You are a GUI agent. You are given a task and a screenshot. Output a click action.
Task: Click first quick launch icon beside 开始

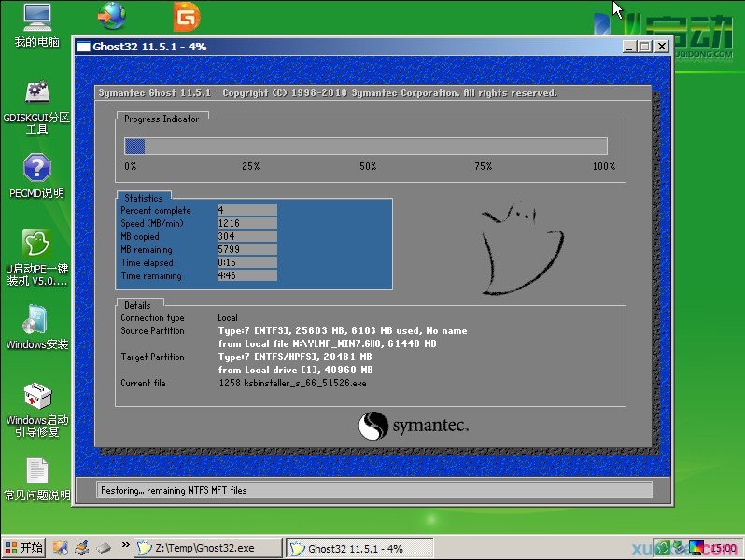pyautogui.click(x=61, y=548)
